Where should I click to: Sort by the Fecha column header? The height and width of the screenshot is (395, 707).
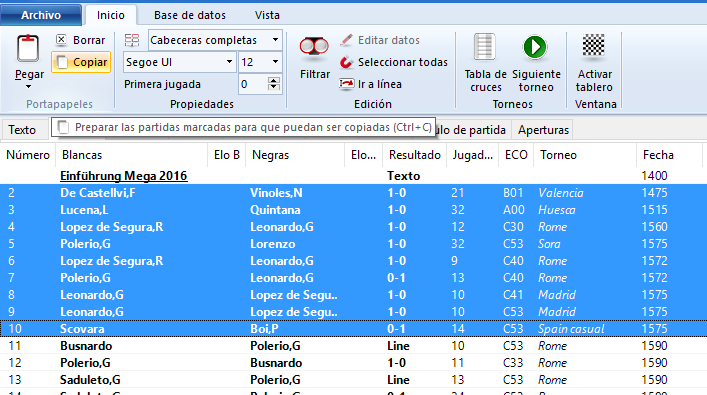(669, 155)
